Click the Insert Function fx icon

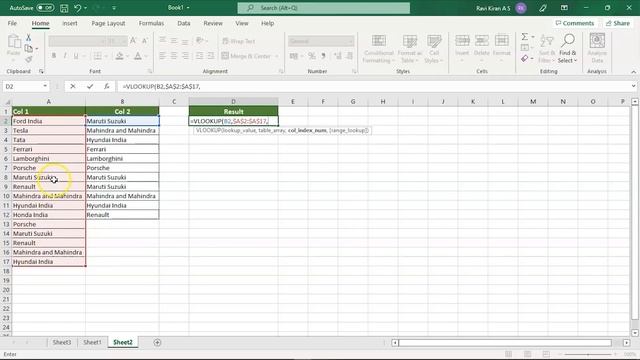coord(107,86)
